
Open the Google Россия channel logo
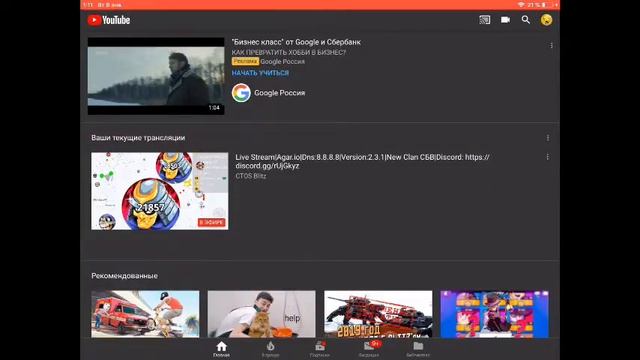(241, 93)
